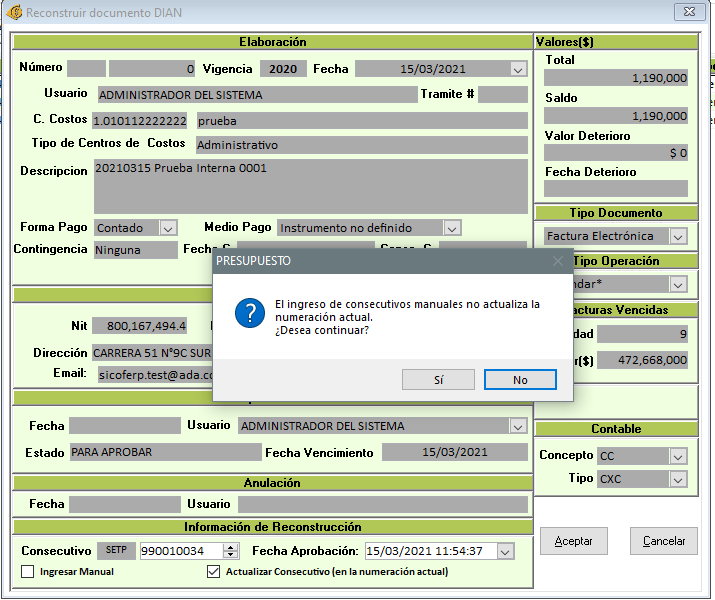Click inside the Descripcion text area
Image resolution: width=715 pixels, height=600 pixels.
(310, 185)
